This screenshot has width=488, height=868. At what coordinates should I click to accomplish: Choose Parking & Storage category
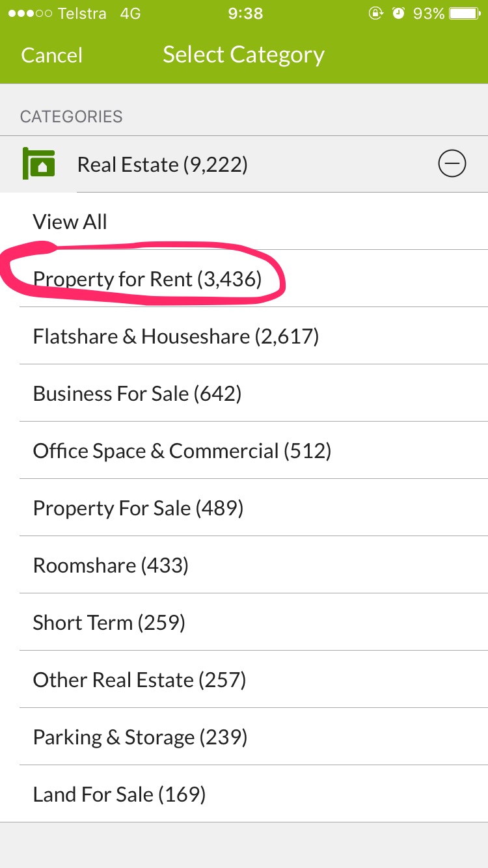point(254,737)
